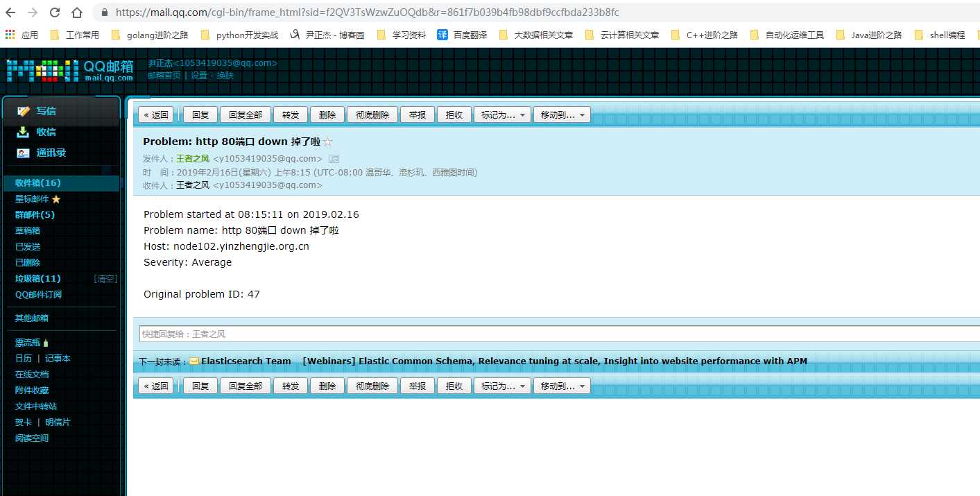
Task: Expand bottom 移动到... dropdown
Action: [x=562, y=386]
